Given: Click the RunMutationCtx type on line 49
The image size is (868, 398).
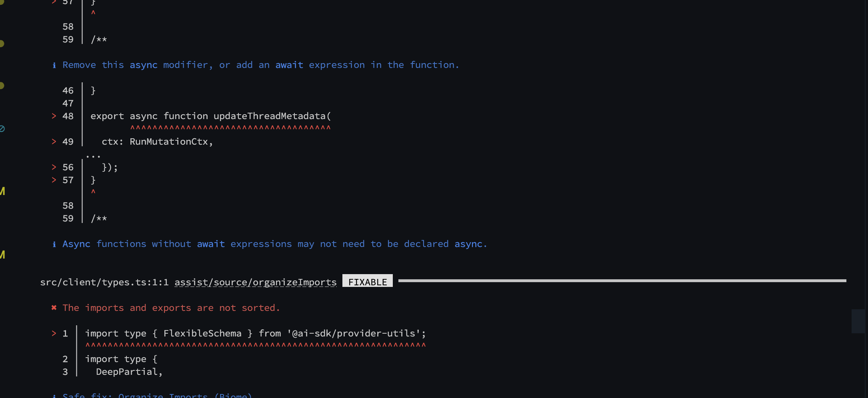Looking at the screenshot, I should (x=169, y=141).
